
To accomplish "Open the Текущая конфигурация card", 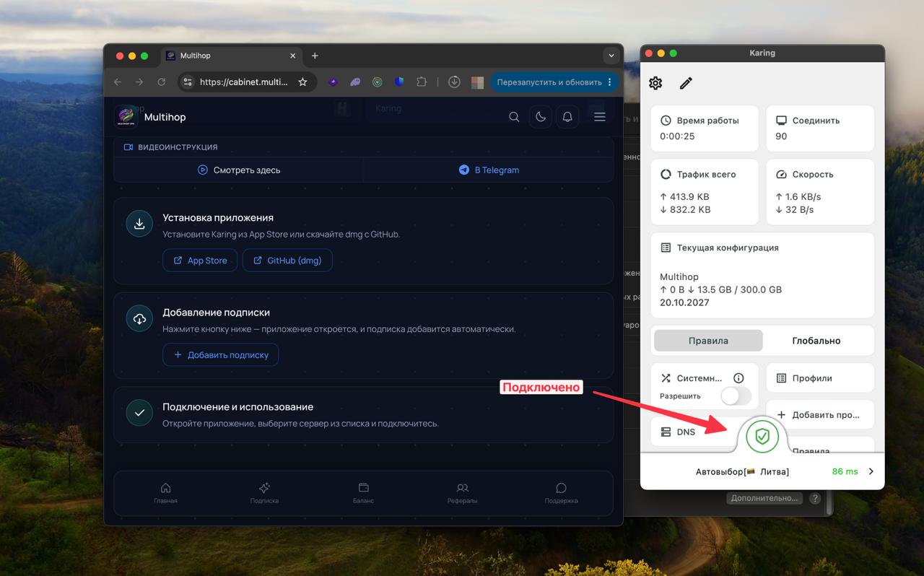I will pos(762,275).
